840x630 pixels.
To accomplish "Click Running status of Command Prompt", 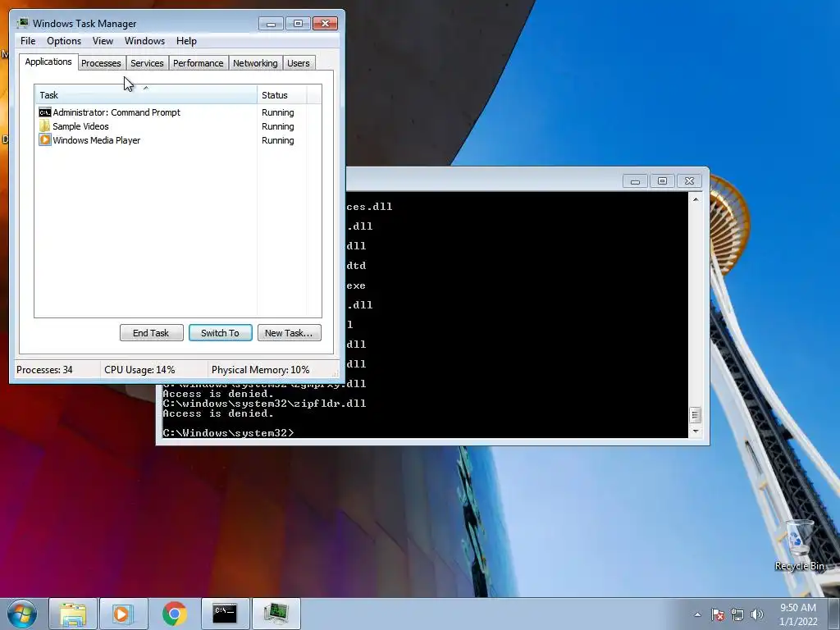I will [277, 112].
